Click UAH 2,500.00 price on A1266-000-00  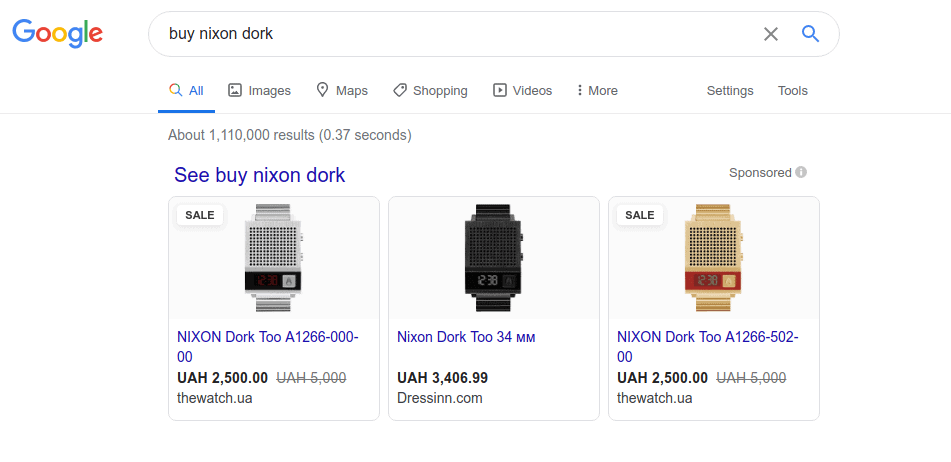[223, 378]
